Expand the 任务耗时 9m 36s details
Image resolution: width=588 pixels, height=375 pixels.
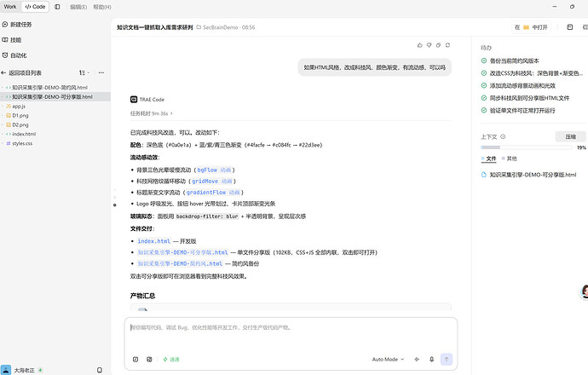(x=151, y=113)
